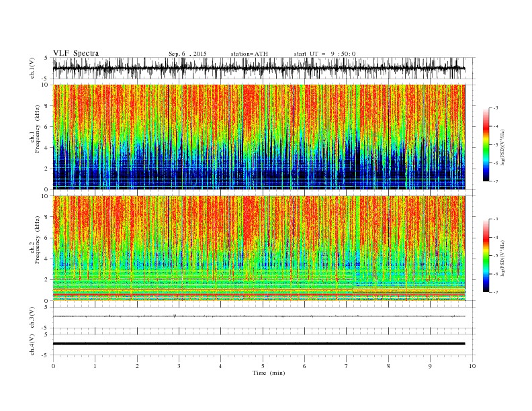The height and width of the screenshot is (411, 532).
Task: Click the "9" minute time-axis tick label
Action: click(430, 366)
